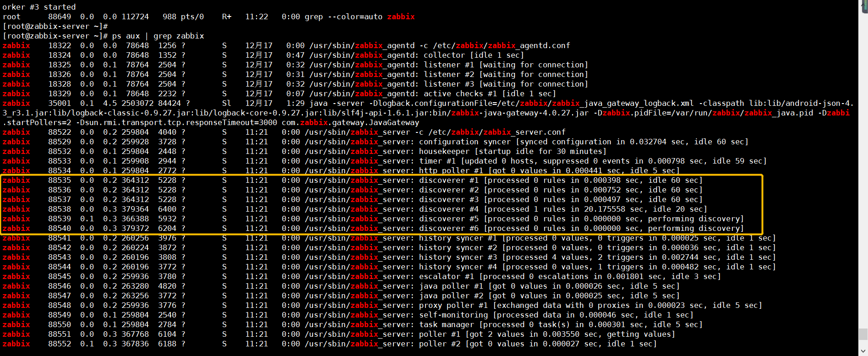Click the 'active checks #1' text
Image resolution: width=868 pixels, height=356 pixels.
[458, 93]
